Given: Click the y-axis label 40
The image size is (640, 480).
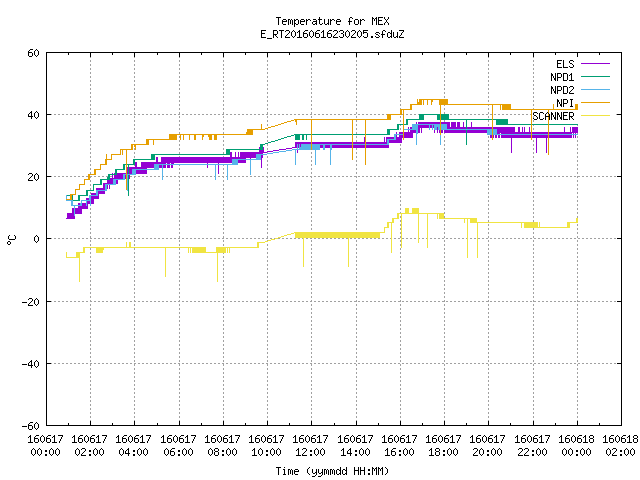Looking at the screenshot, I should coord(33,115).
